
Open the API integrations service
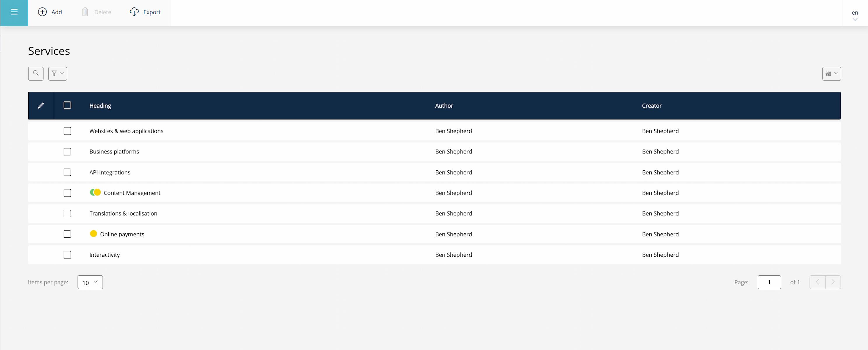click(110, 172)
